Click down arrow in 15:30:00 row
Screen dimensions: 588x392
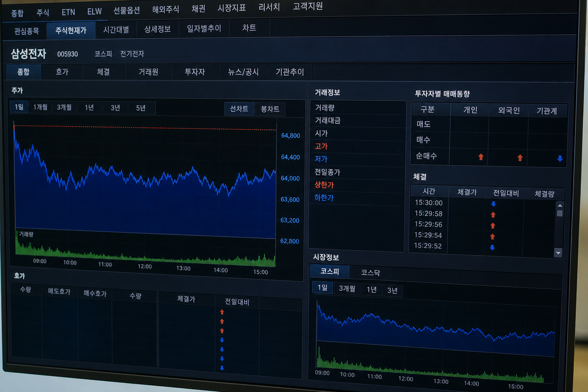[x=493, y=204]
